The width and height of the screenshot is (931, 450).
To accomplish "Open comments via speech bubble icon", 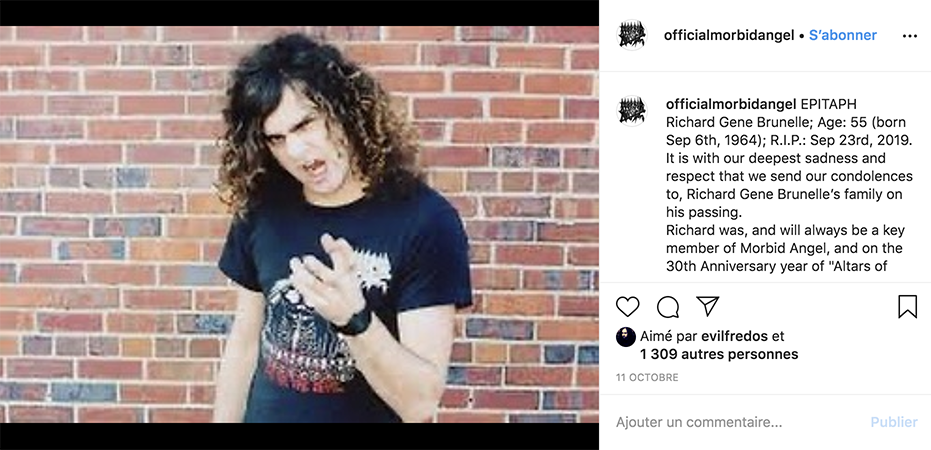I will (667, 306).
